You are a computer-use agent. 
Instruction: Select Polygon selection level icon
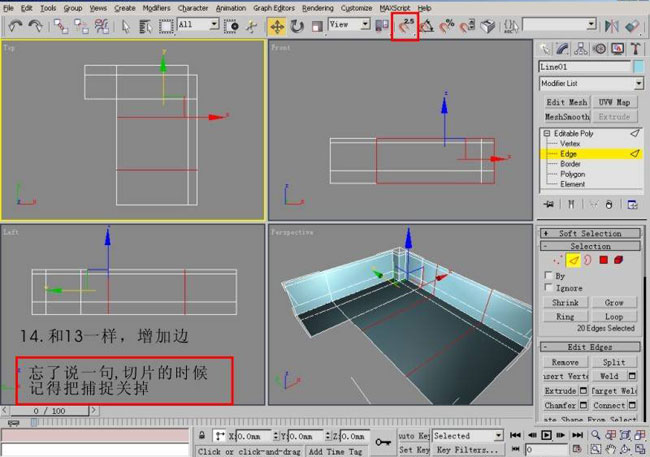pyautogui.click(x=603, y=260)
